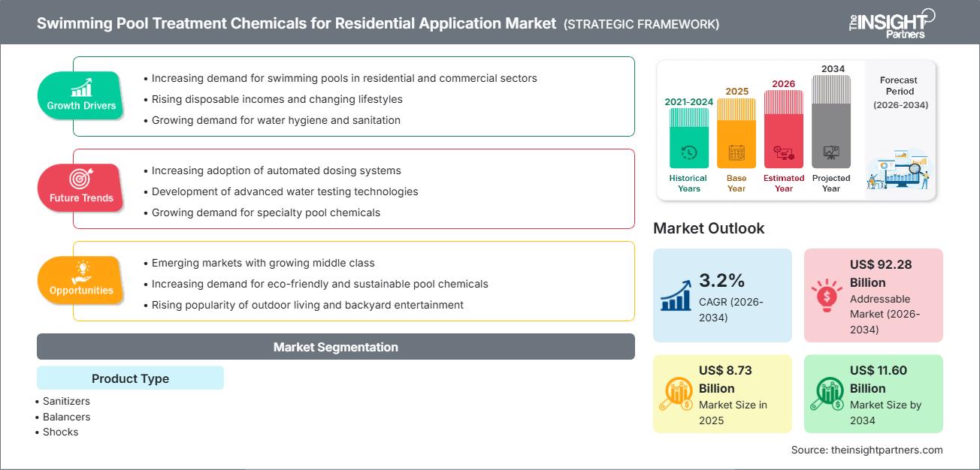This screenshot has height=470, width=980.
Task: Click the CAGR growth arrow chart icon
Action: (676, 296)
